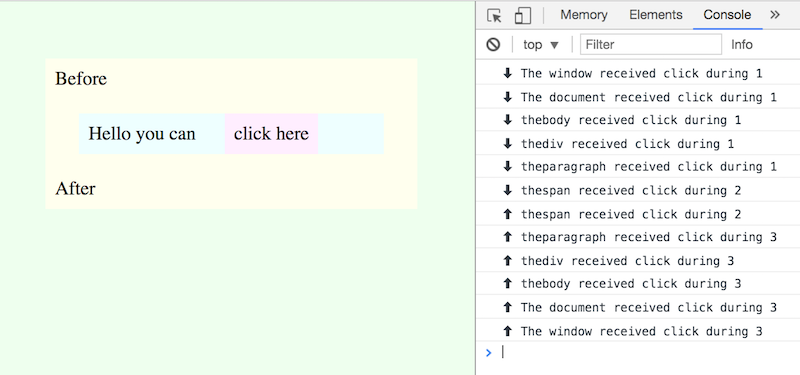Focus the console Filter field
This screenshot has width=800, height=375.
click(x=651, y=44)
